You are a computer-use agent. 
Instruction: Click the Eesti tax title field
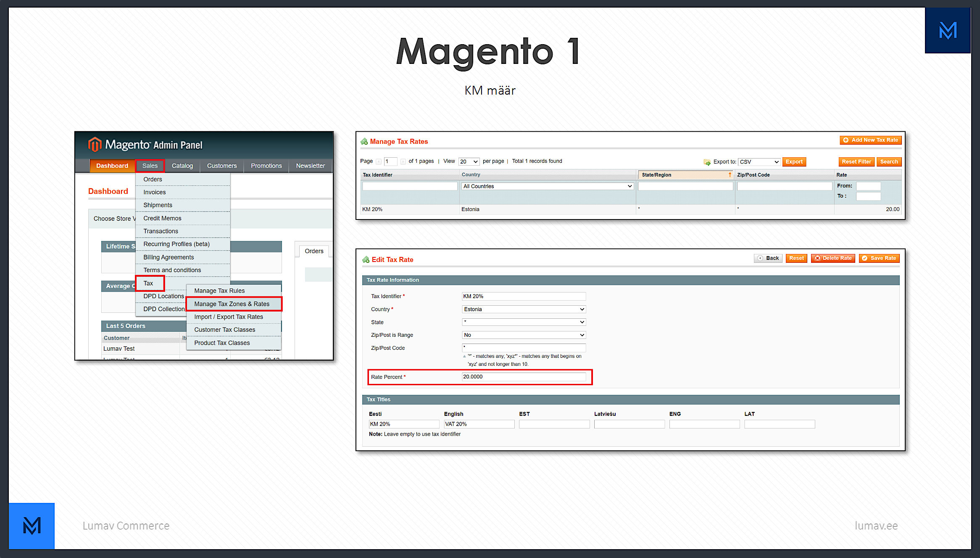pyautogui.click(x=404, y=424)
